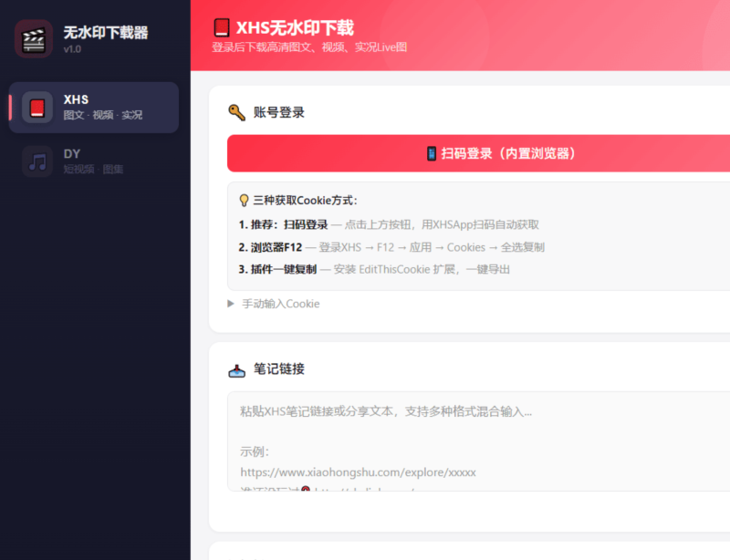This screenshot has height=560, width=730.
Task: Click the 手动输入Cookie label text
Action: [281, 304]
